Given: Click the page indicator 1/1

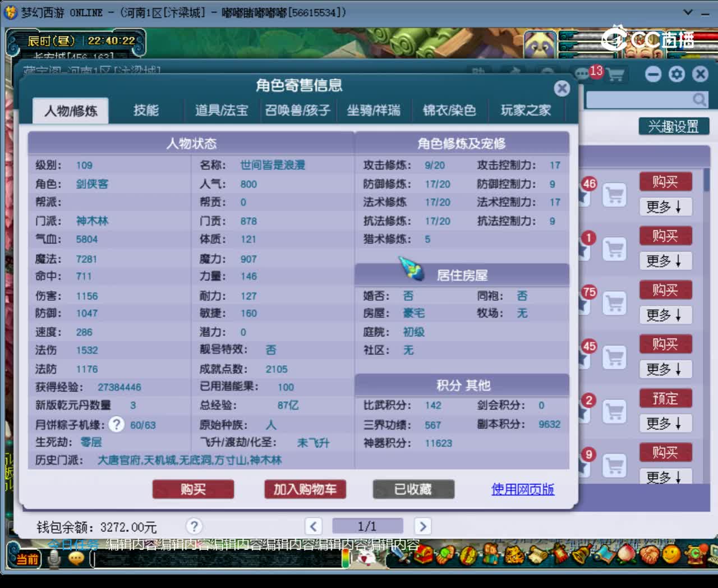Looking at the screenshot, I should [367, 526].
